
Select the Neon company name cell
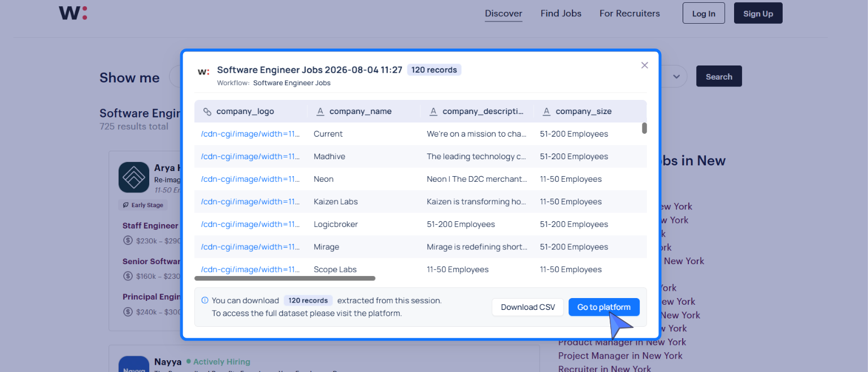pyautogui.click(x=364, y=179)
